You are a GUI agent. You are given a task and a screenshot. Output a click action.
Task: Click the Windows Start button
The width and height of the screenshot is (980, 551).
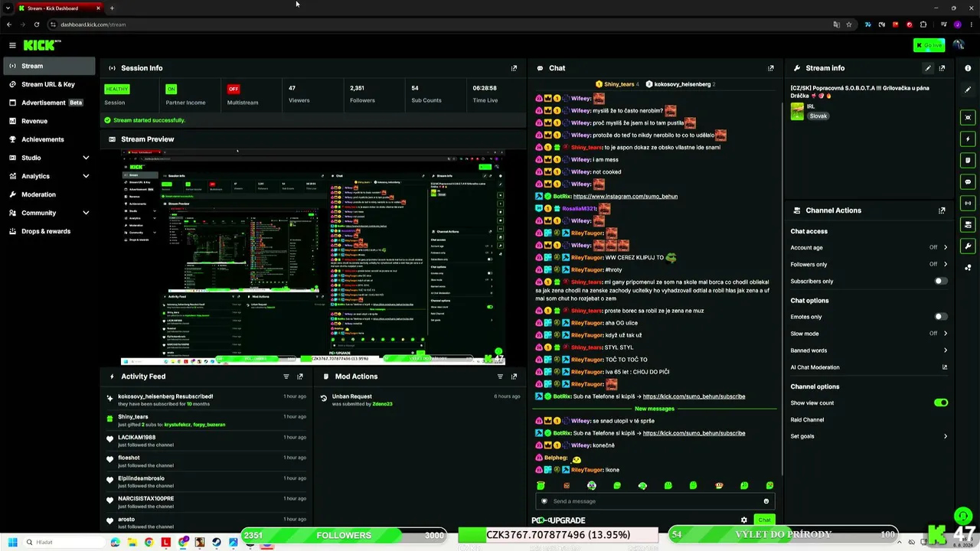click(12, 543)
